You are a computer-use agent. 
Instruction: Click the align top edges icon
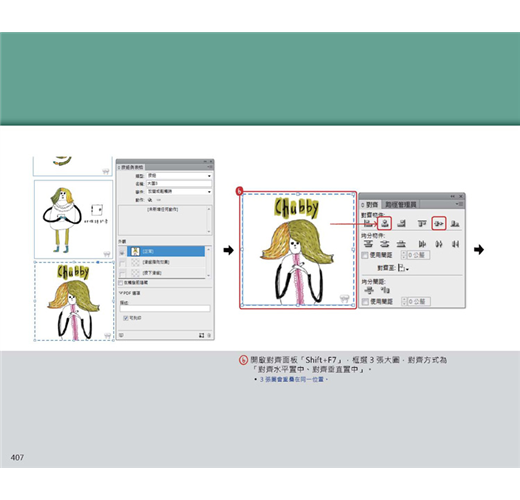tap(422, 223)
